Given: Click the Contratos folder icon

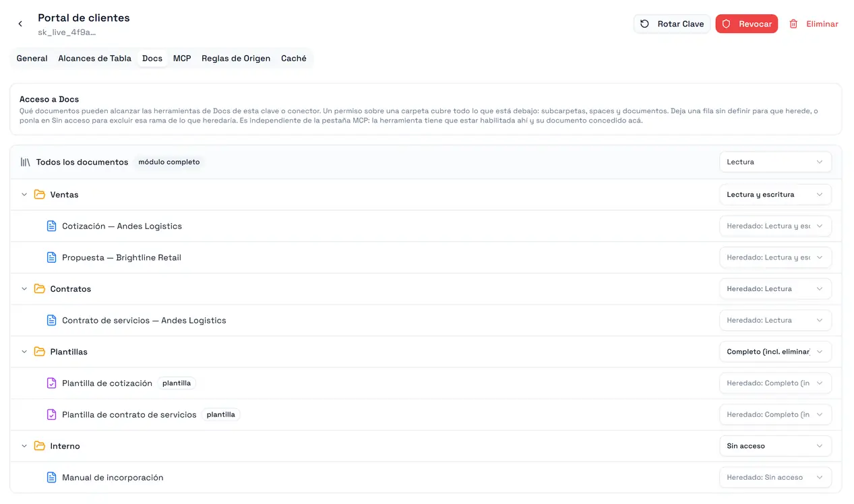Looking at the screenshot, I should click(40, 289).
